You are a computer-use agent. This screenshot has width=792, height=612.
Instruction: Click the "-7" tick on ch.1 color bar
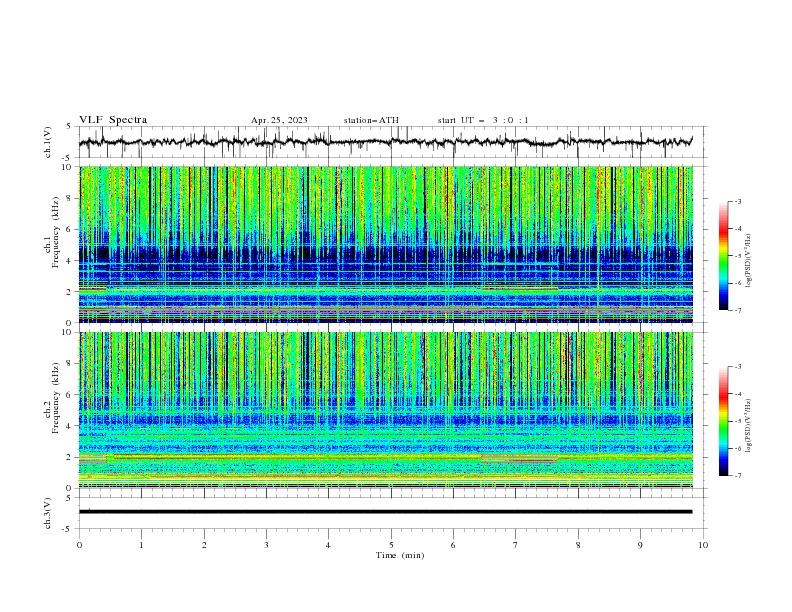[x=737, y=310]
